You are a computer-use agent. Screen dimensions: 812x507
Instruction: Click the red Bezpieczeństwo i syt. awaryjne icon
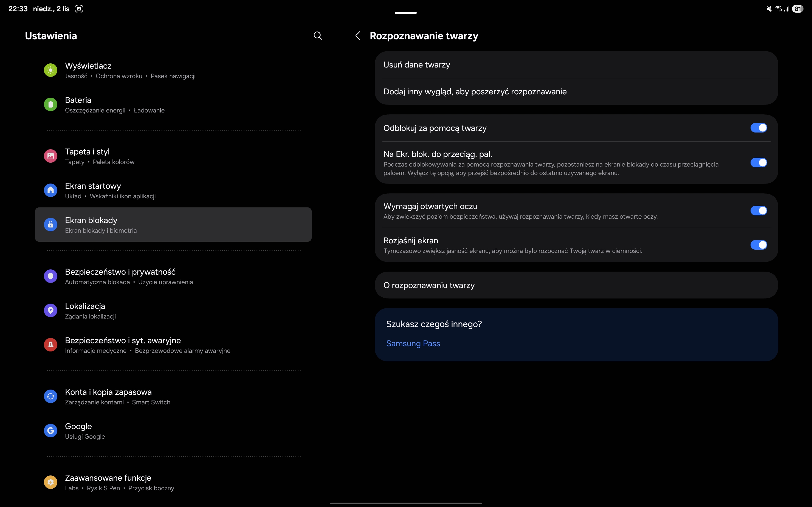(51, 345)
